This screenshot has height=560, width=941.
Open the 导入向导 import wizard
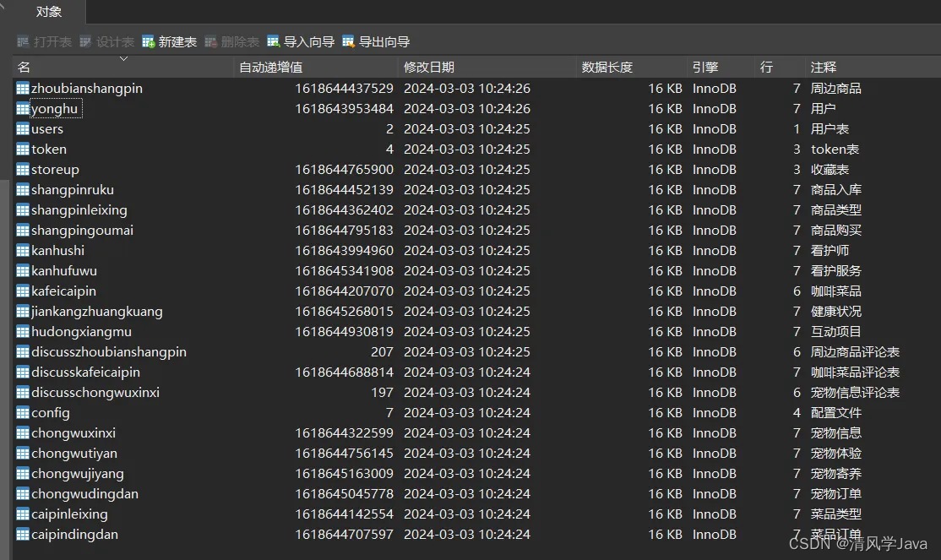301,41
